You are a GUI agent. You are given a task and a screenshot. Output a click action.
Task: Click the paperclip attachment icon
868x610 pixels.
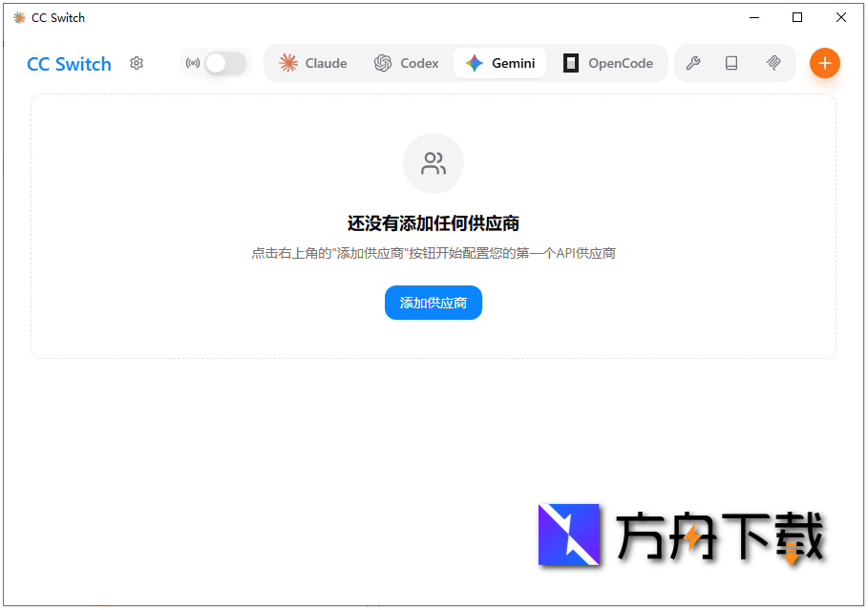point(773,63)
